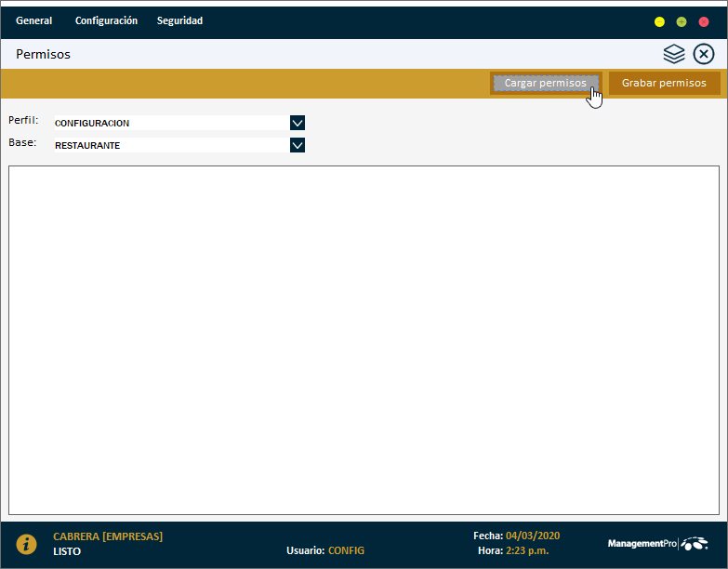Click the Permisos window title

(43, 54)
